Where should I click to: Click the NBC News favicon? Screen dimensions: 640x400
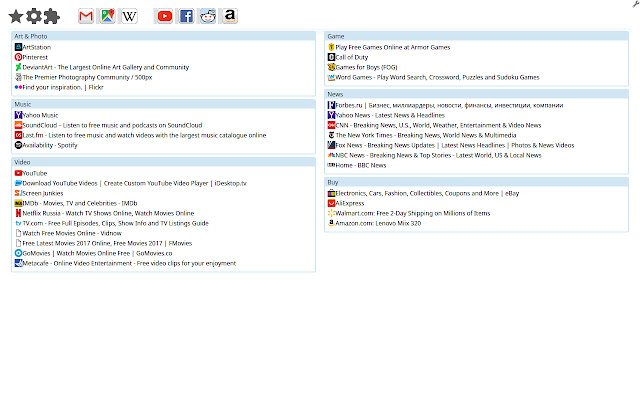pyautogui.click(x=331, y=155)
